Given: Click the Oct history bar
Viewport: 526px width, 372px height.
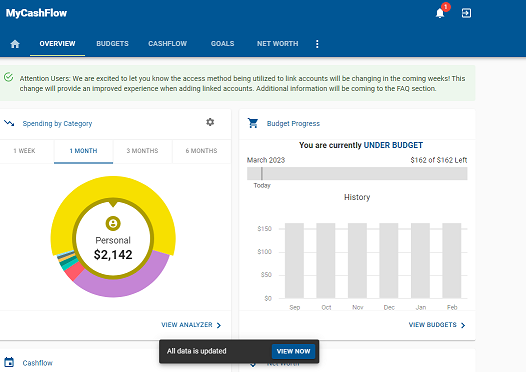Looking at the screenshot, I should [326, 261].
